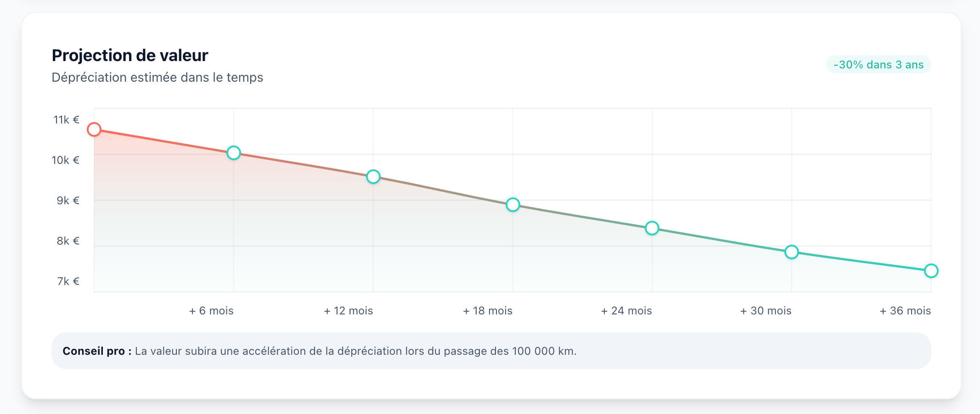Click the 8k € axis label
Image resolution: width=980 pixels, height=414 pixels.
click(x=68, y=241)
